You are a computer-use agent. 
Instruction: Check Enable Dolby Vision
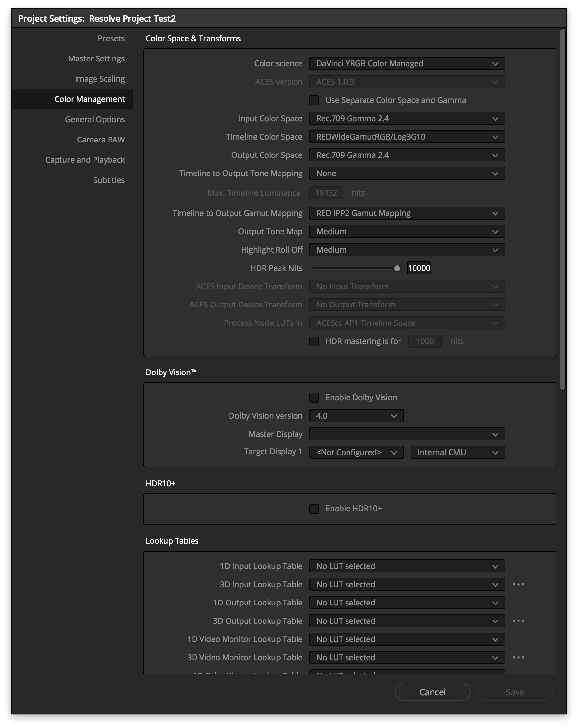pyautogui.click(x=314, y=397)
